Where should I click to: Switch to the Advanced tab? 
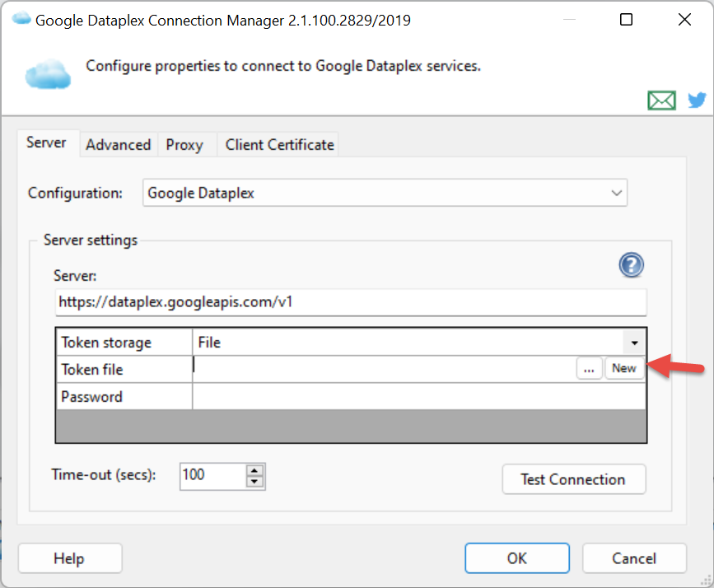119,144
